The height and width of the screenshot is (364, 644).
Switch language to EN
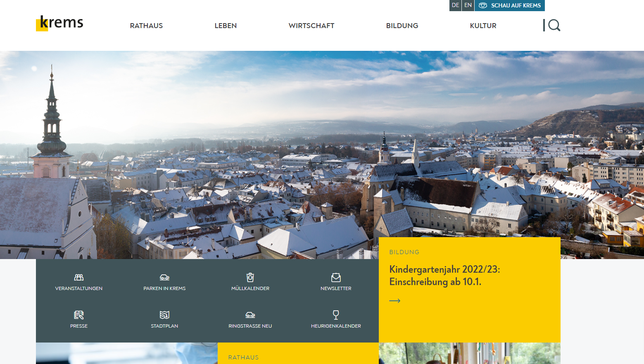pos(468,5)
